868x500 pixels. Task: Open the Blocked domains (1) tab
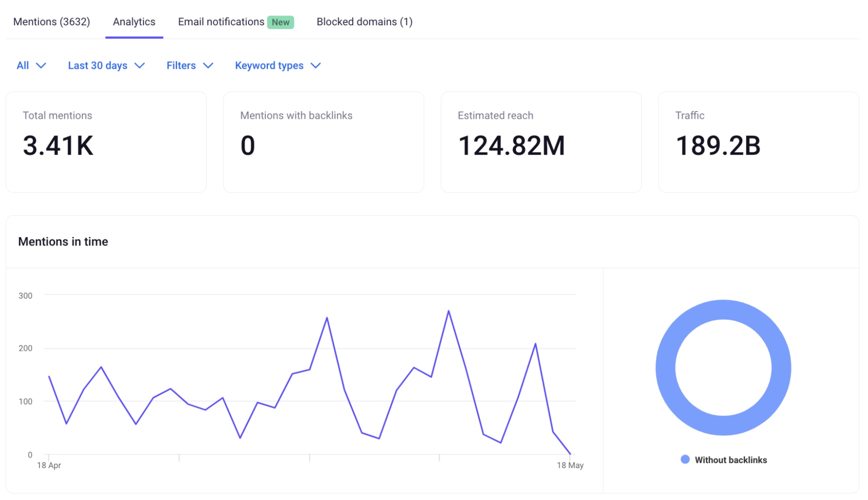[365, 22]
